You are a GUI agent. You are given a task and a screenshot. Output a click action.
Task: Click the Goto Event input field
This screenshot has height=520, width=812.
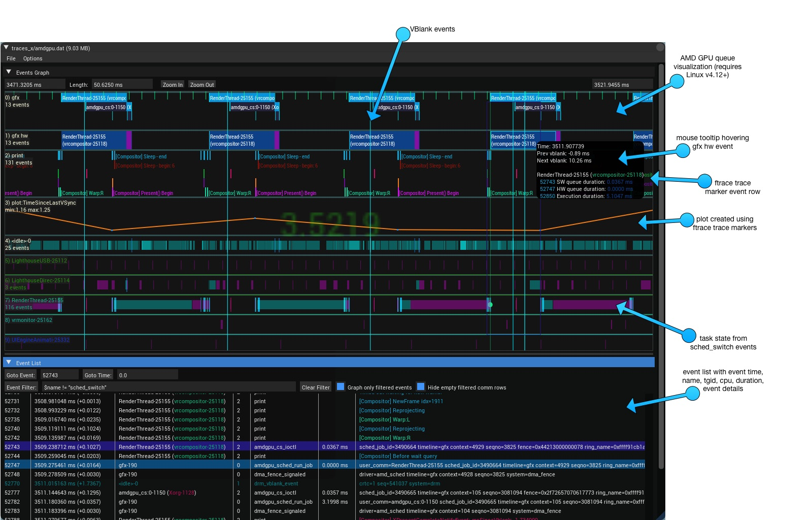point(59,375)
